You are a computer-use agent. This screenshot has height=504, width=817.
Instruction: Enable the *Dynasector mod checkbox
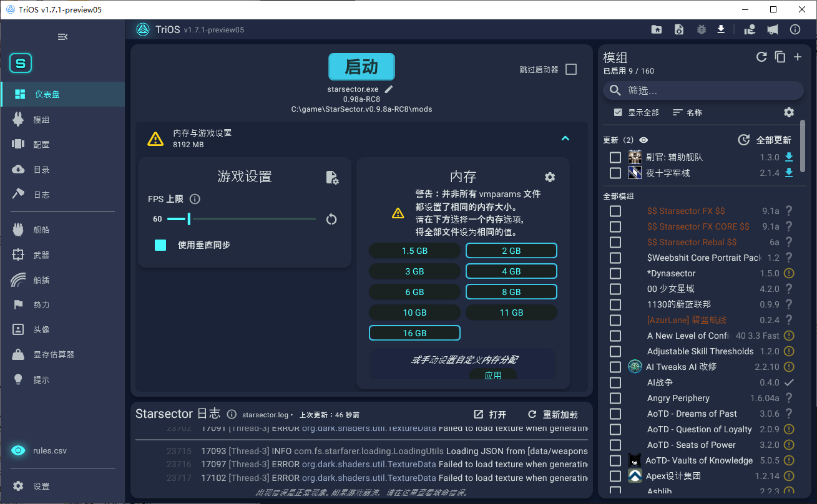615,273
